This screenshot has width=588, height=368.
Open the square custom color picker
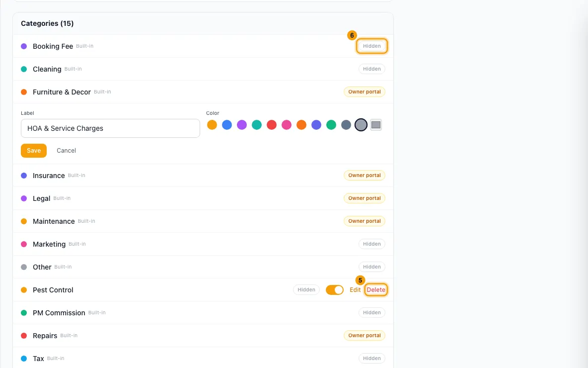[x=376, y=125]
